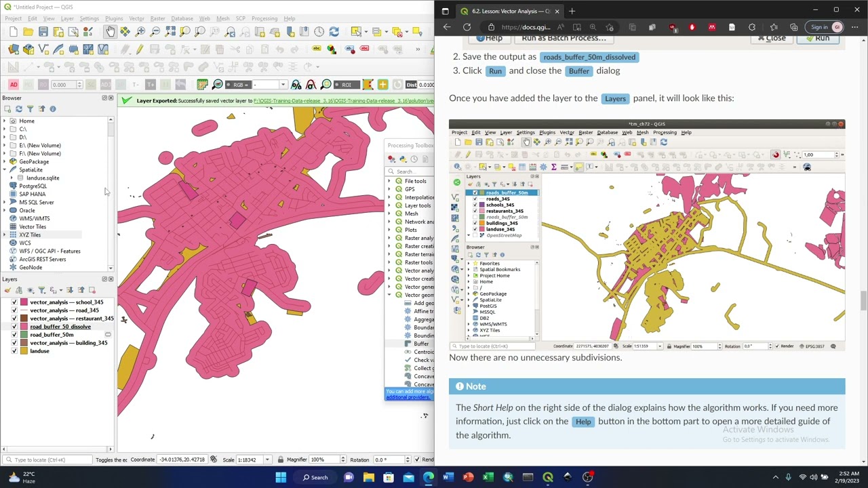Expand landuse.sqlite in the Browser tree
The image size is (868, 488).
12,178
